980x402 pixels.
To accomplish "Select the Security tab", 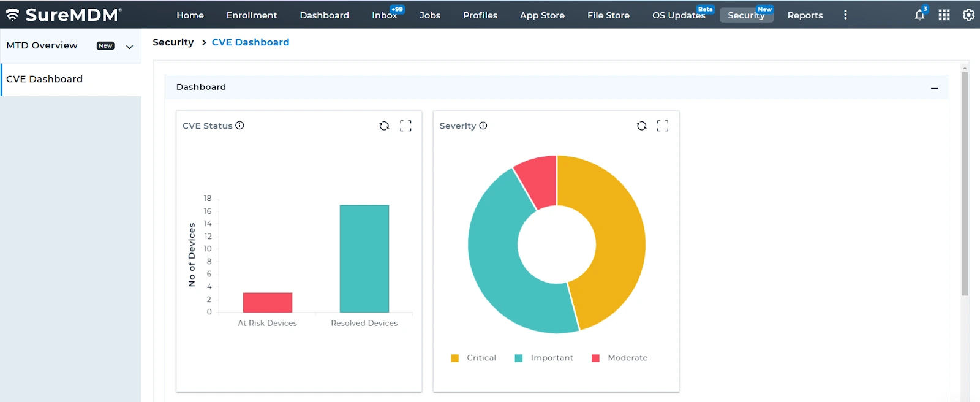I will click(x=747, y=15).
